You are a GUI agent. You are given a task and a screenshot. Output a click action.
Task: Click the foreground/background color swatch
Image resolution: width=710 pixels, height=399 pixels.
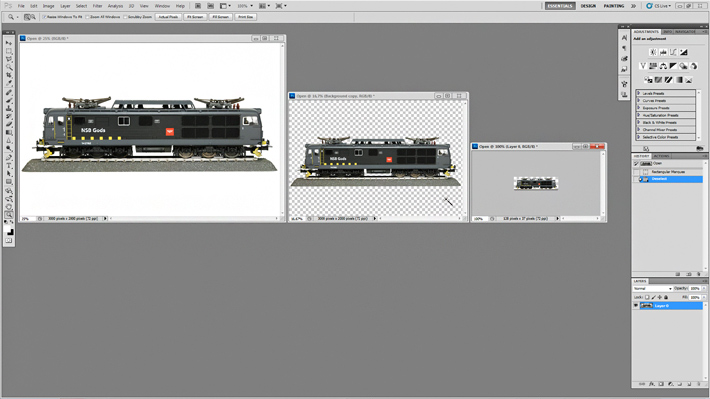[x=9, y=231]
